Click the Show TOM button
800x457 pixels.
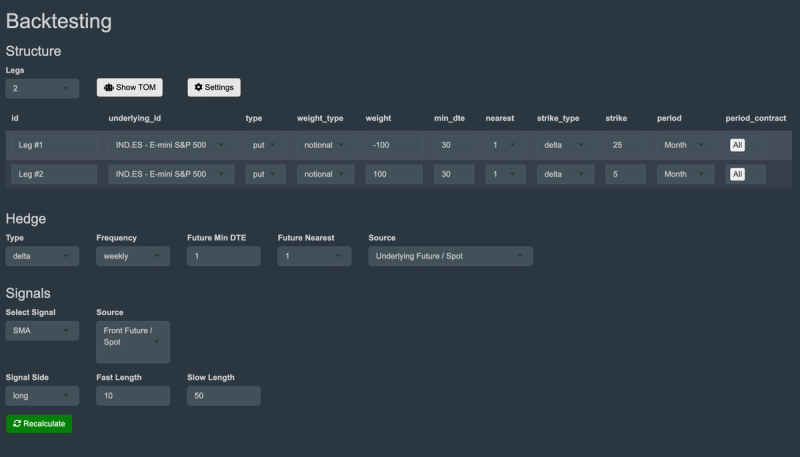point(130,87)
